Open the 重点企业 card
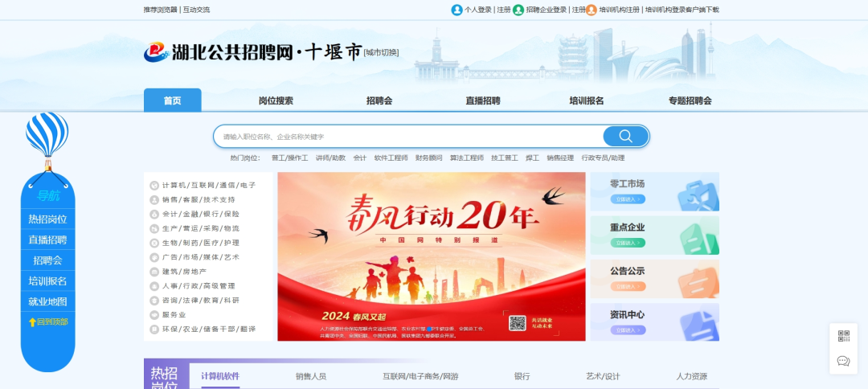Screen dimensions: 868x389 (x=654, y=235)
